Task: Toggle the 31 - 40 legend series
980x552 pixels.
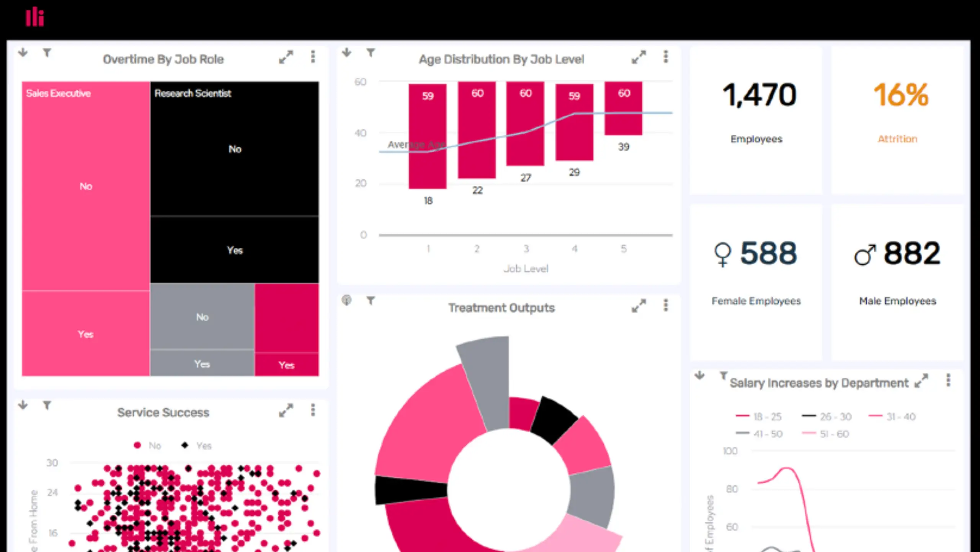Action: click(x=892, y=416)
